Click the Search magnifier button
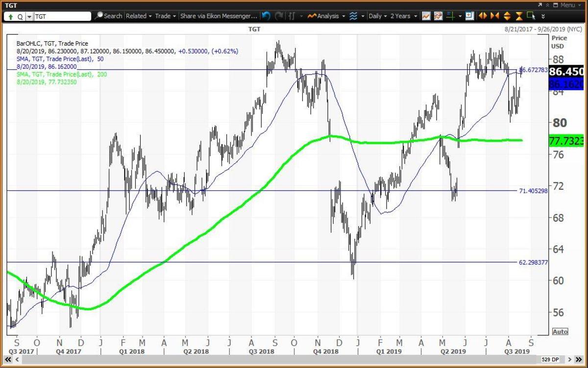Image resolution: width=588 pixels, height=368 pixels. pyautogui.click(x=109, y=16)
